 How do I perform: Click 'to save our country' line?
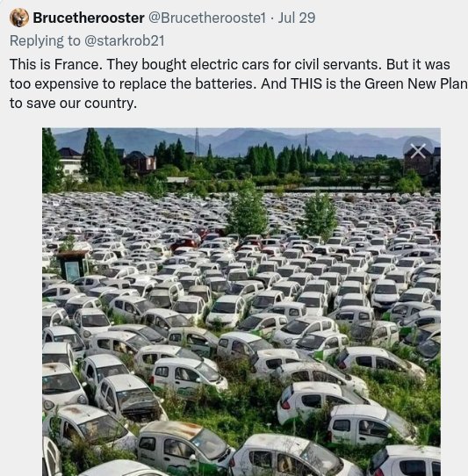click(73, 104)
